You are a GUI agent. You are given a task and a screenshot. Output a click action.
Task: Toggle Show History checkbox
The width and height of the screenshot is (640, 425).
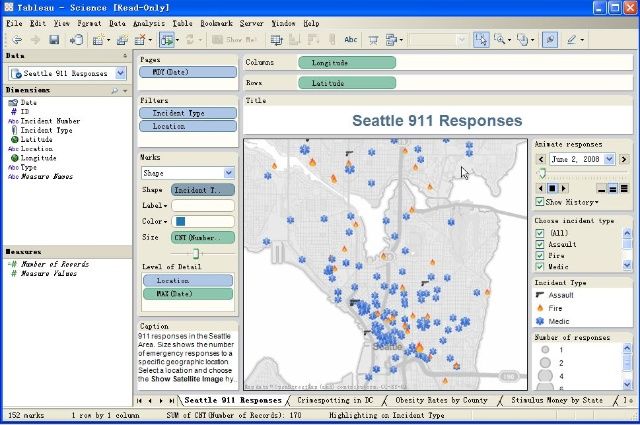click(540, 202)
